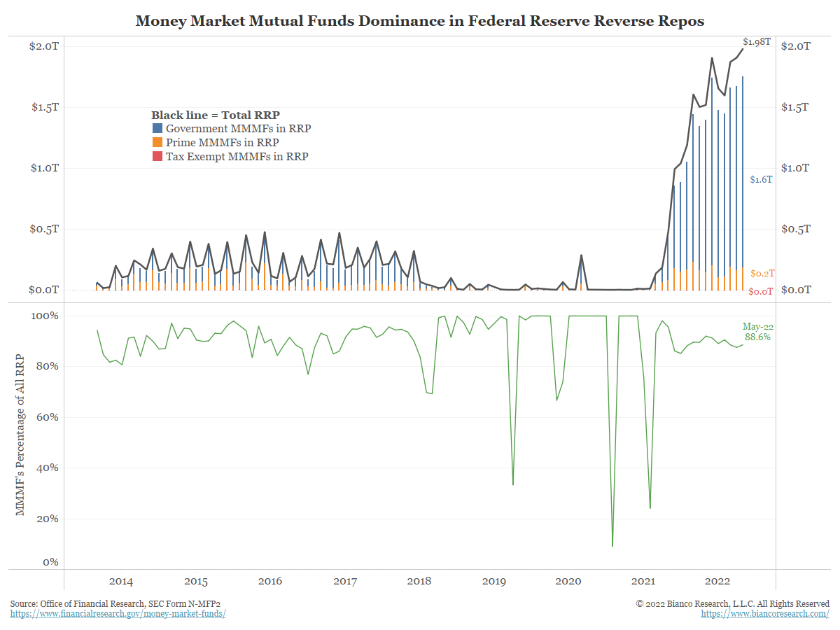Click the blue Government MMMFs legend swatch
Image resolution: width=840 pixels, height=630 pixels.
click(x=157, y=129)
